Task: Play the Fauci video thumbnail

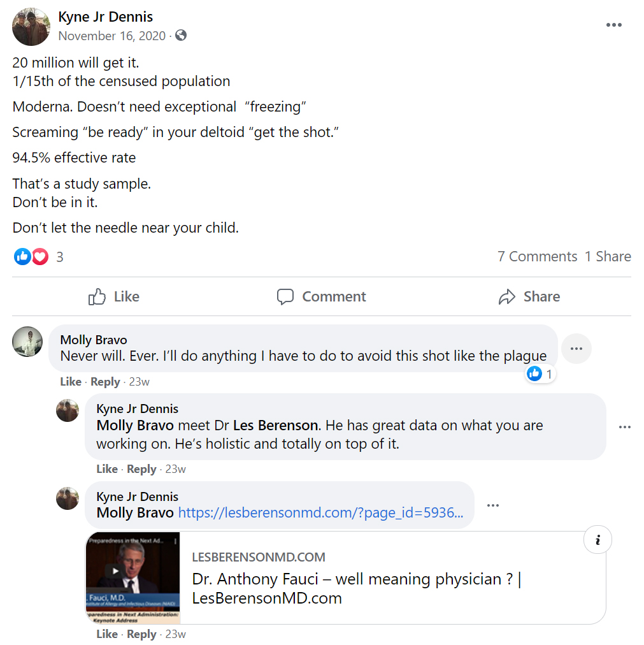Action: 115,571
